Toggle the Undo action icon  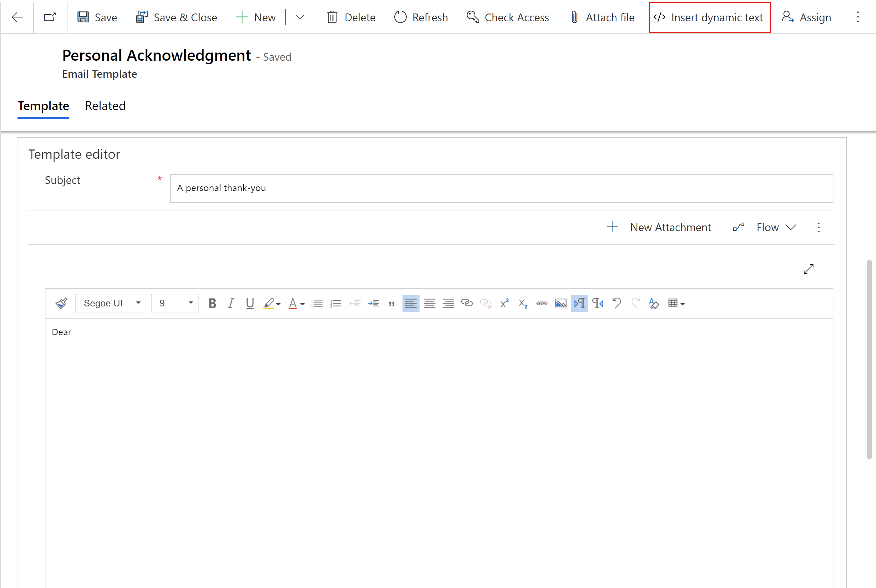tap(616, 303)
